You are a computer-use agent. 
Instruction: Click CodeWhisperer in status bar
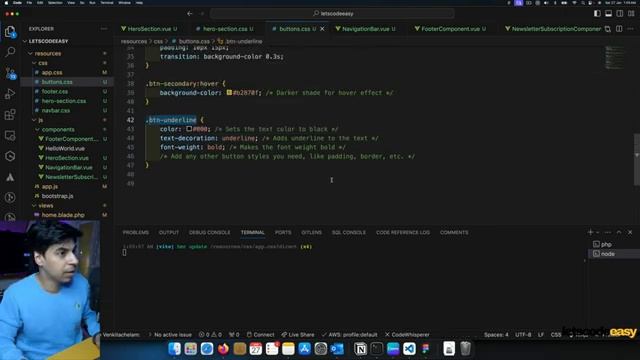[407, 335]
